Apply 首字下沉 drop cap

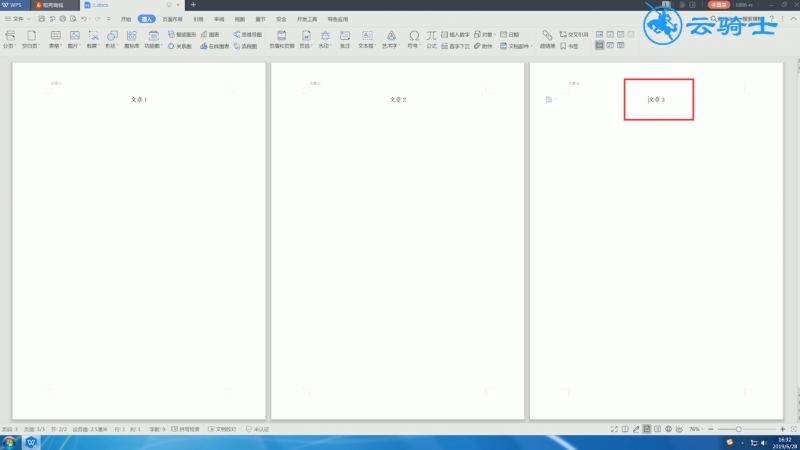tap(455, 46)
